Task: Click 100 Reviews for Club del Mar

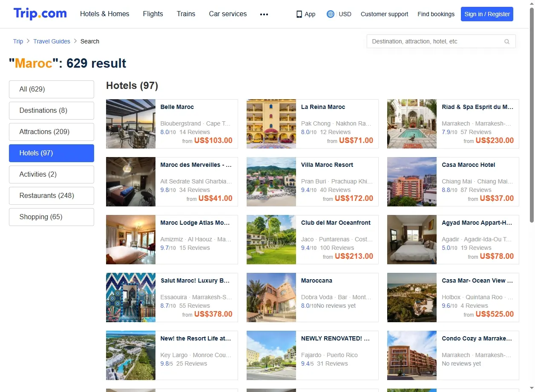Action: (x=337, y=248)
